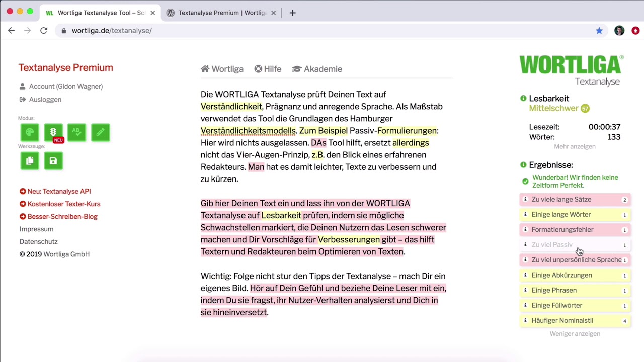Go back with the browser arrow
Viewport: 644px width, 362px height.
click(x=11, y=31)
